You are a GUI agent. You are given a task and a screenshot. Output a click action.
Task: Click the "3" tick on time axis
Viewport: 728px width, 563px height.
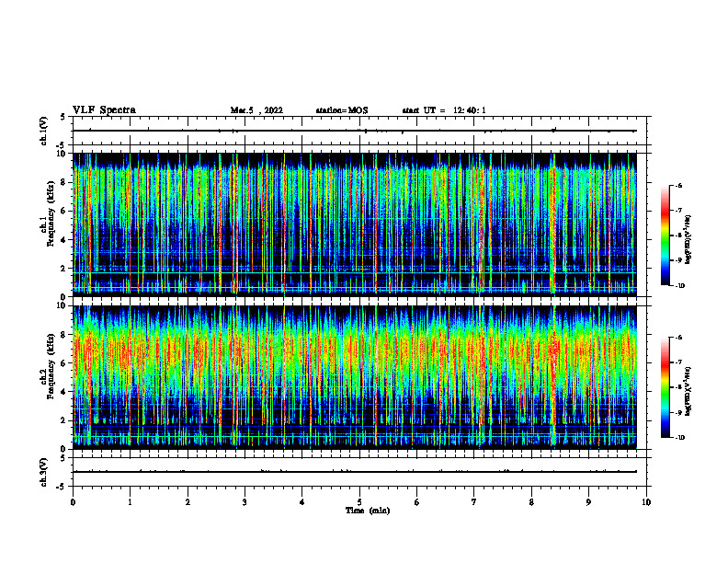click(245, 502)
